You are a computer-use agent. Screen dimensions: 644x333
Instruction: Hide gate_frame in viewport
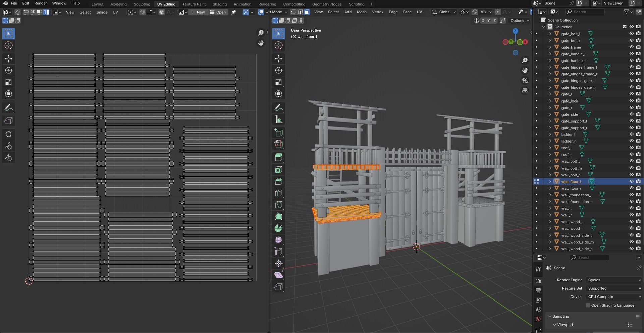(631, 47)
